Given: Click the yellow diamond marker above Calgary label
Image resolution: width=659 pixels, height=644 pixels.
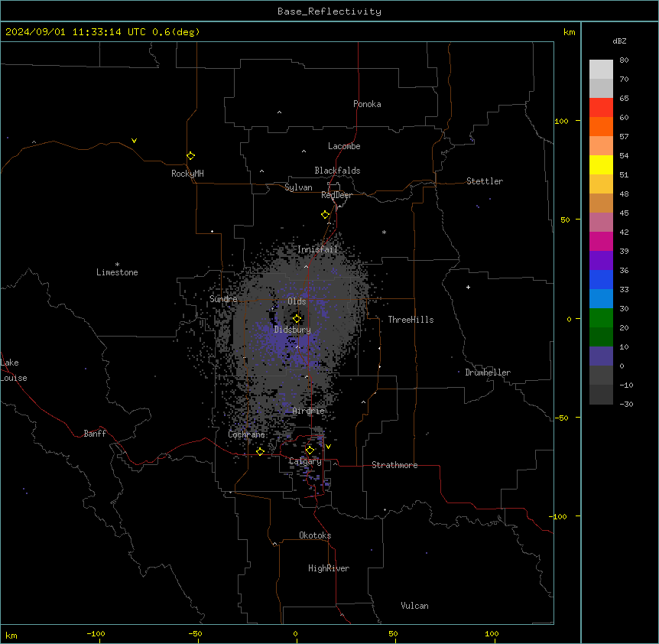Looking at the screenshot, I should tap(310, 450).
